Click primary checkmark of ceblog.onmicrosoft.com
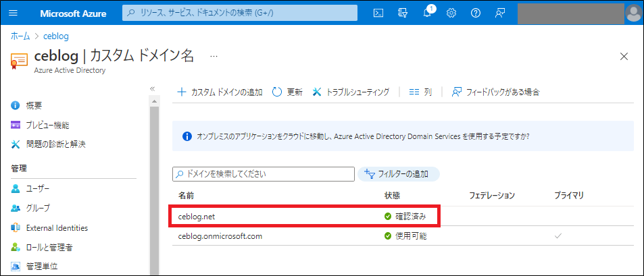 [x=558, y=236]
